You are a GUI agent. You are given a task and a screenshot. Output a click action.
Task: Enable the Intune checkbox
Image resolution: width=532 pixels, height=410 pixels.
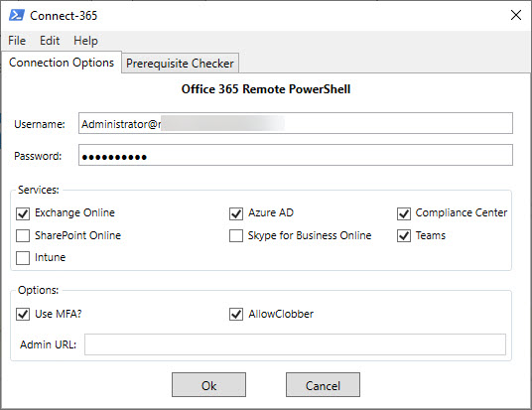pyautogui.click(x=23, y=258)
